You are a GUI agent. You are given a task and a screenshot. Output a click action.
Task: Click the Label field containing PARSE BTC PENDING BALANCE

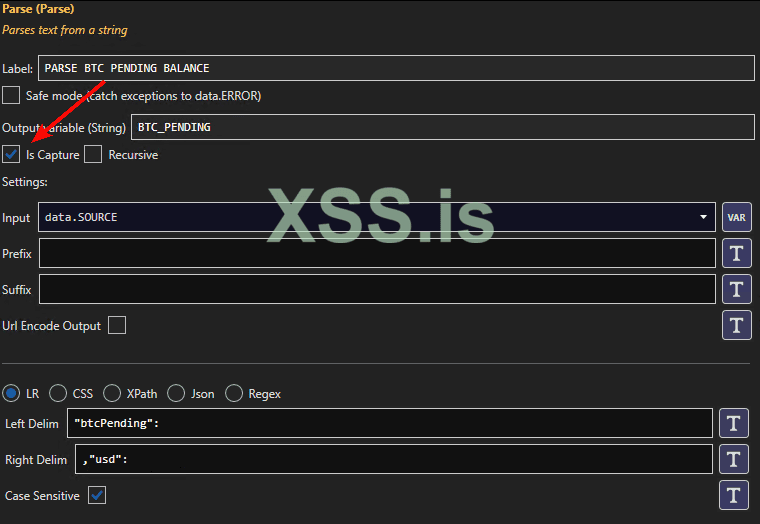(x=396, y=68)
